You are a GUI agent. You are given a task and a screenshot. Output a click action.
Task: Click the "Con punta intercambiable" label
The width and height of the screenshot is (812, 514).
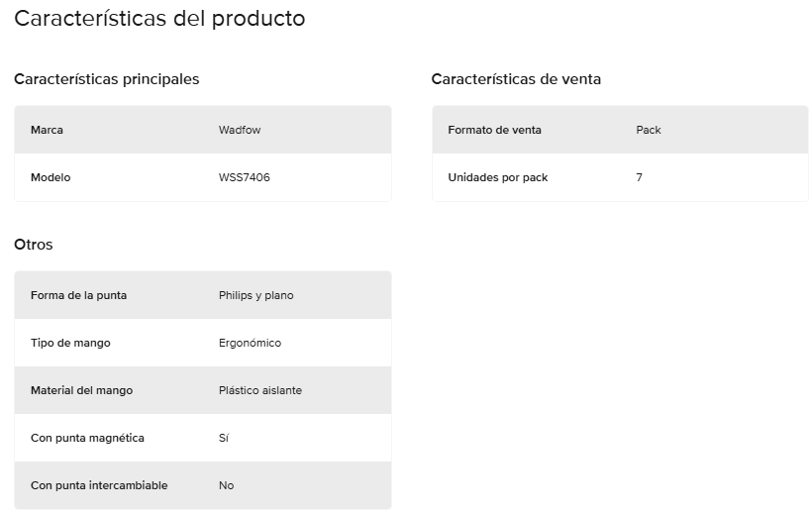(x=99, y=485)
